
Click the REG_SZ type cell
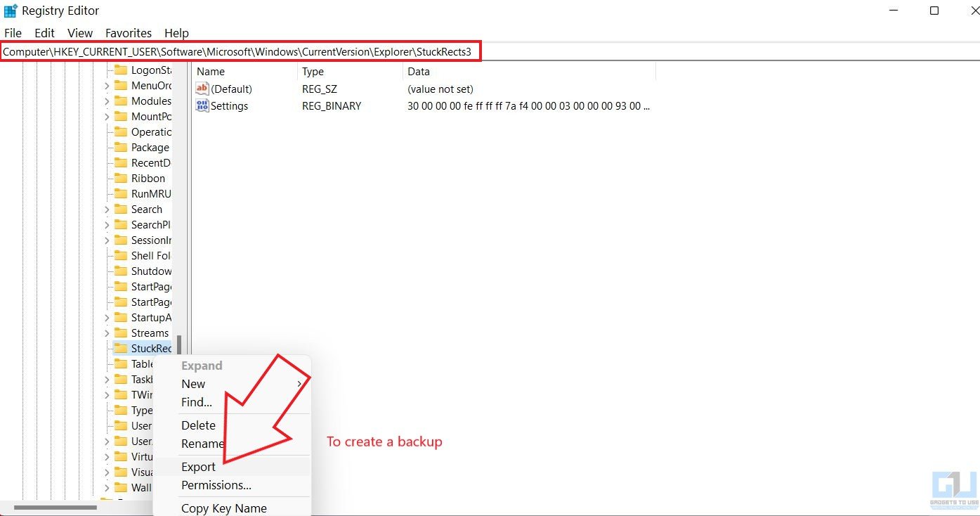click(x=320, y=89)
